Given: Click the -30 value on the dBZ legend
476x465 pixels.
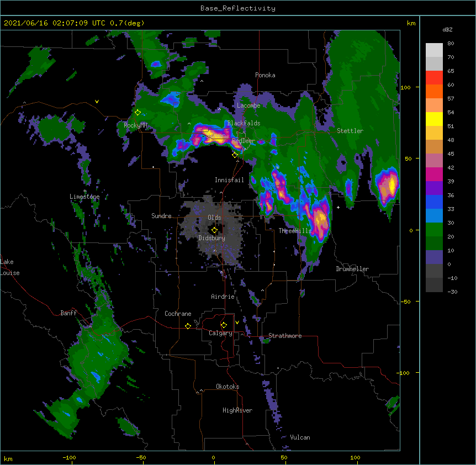Looking at the screenshot, I should click(452, 292).
